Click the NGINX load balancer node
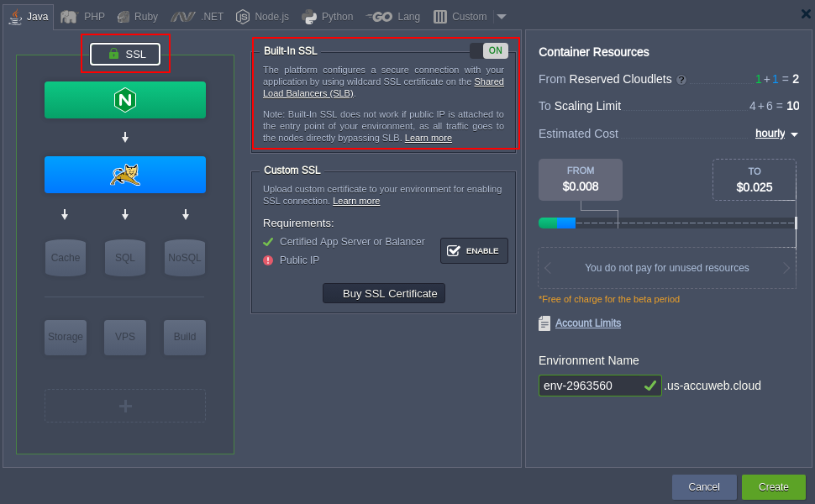This screenshot has width=815, height=504. tap(124, 100)
